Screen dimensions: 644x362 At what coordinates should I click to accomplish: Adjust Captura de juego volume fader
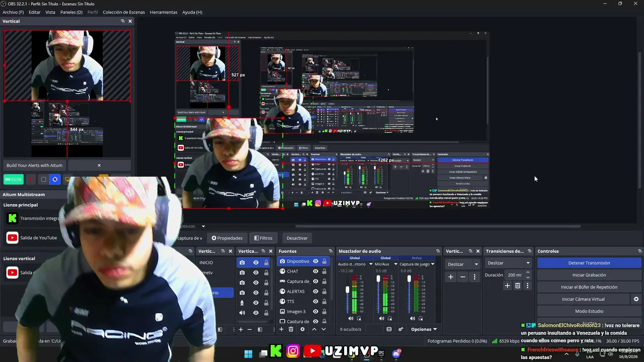pos(409,279)
